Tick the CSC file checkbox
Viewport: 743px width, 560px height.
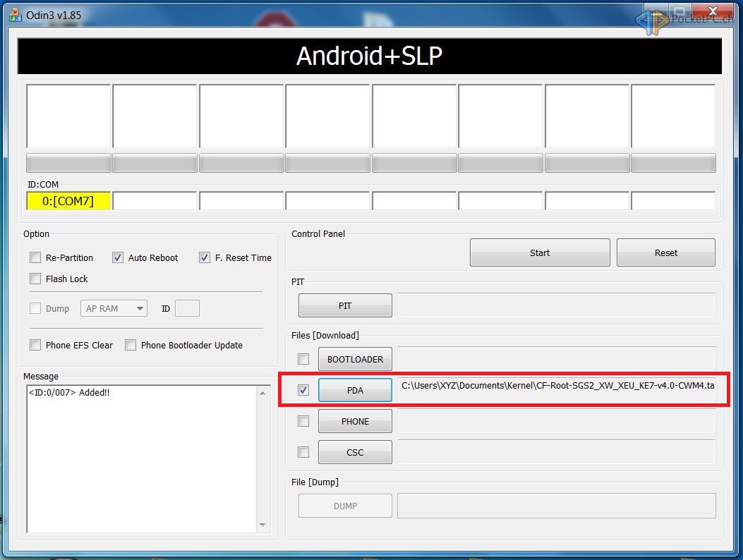pyautogui.click(x=303, y=452)
